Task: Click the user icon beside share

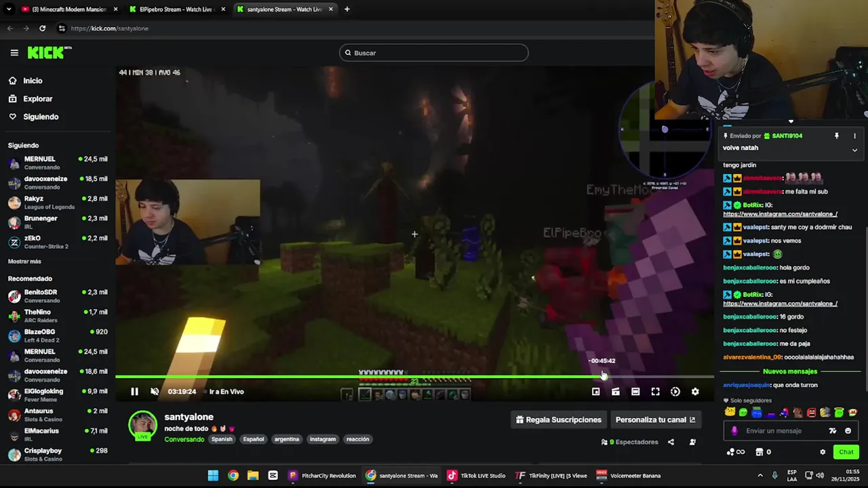Action: coord(692,442)
